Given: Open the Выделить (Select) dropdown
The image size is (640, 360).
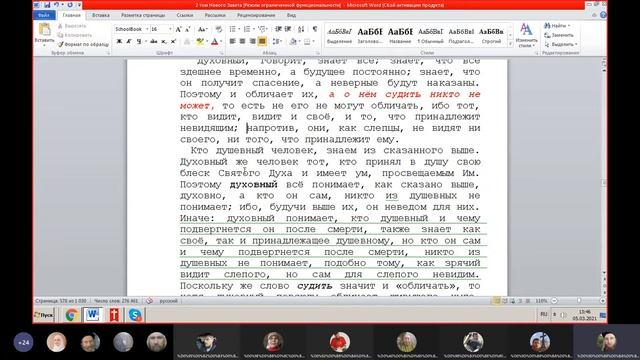Looking at the screenshot, I should tap(561, 44).
